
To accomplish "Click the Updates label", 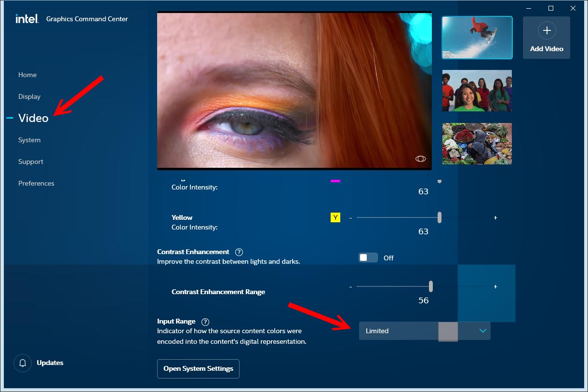I will point(50,363).
